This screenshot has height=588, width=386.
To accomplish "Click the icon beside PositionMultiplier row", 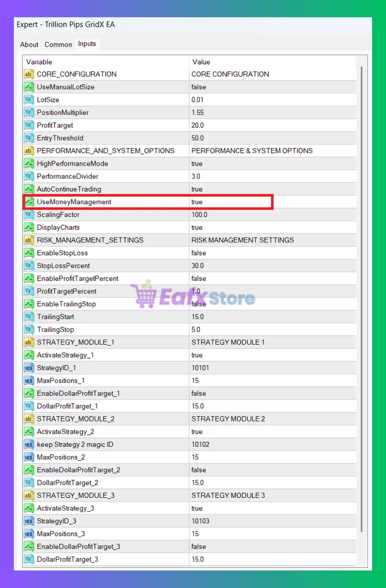I will (x=29, y=113).
